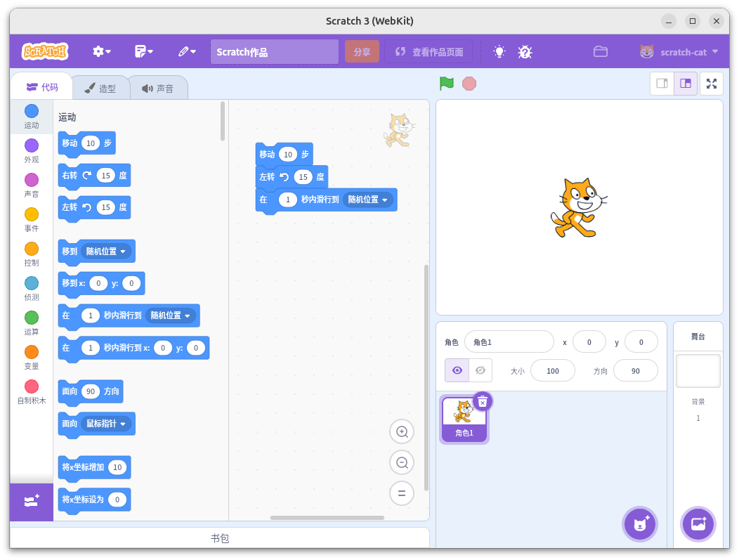This screenshot has width=739, height=560.
Task: Click the workspace horizontal scrollbar
Action: (327, 518)
